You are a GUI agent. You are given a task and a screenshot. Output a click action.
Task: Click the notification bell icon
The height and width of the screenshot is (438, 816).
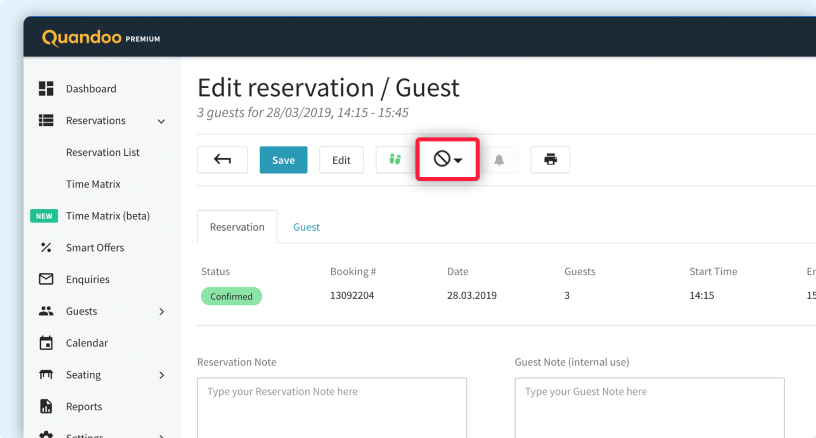click(499, 160)
